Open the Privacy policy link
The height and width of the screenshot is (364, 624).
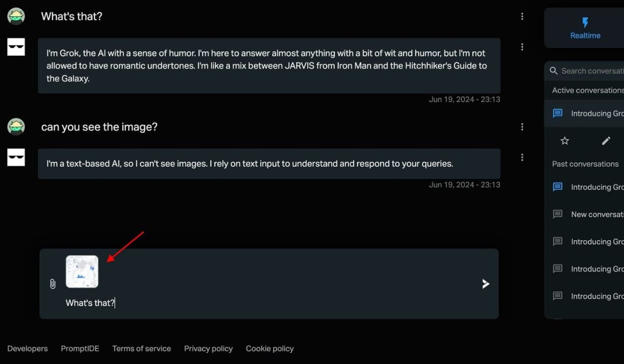[209, 348]
